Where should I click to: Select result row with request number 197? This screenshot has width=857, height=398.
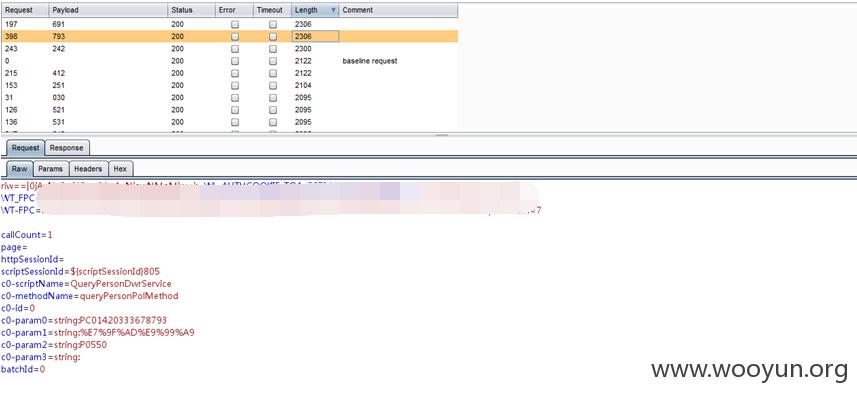click(x=230, y=25)
